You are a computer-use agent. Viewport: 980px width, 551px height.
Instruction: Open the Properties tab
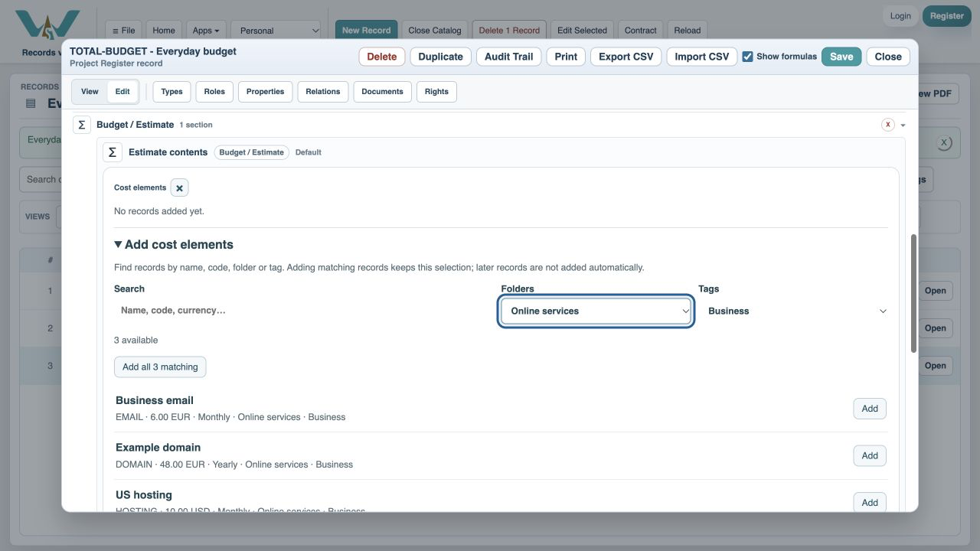[x=266, y=92]
